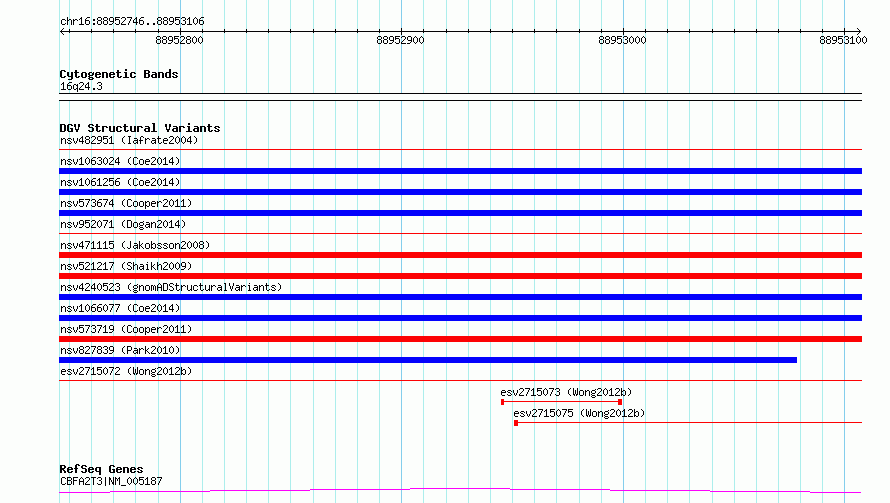Open the DGV Structural Variants track heading

pos(140,128)
